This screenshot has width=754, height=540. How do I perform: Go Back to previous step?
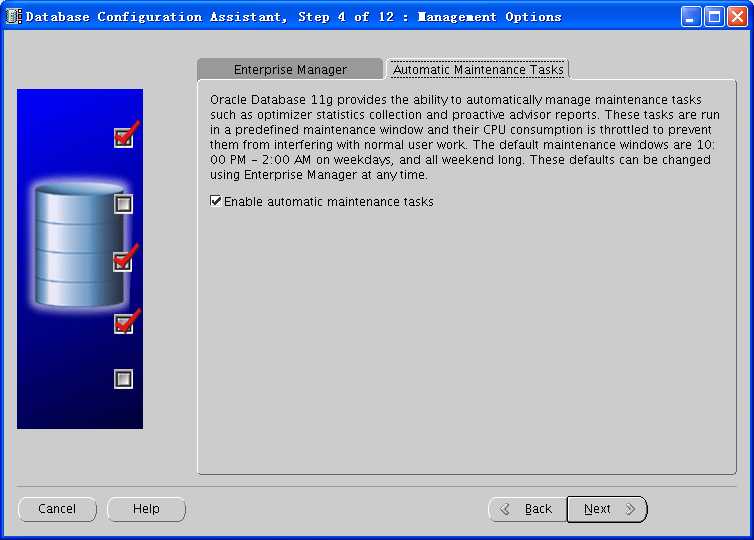point(528,509)
